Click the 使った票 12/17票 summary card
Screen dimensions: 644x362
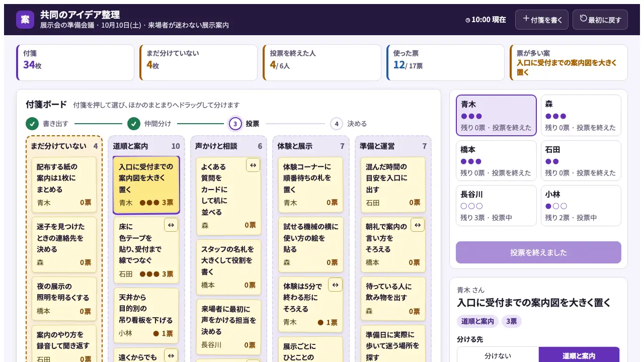pos(445,62)
